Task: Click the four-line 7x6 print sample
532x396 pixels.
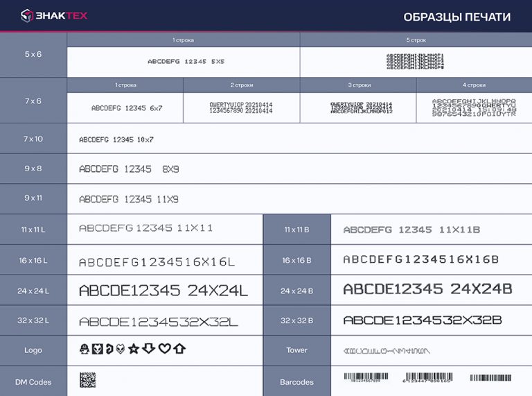Action: (474, 107)
